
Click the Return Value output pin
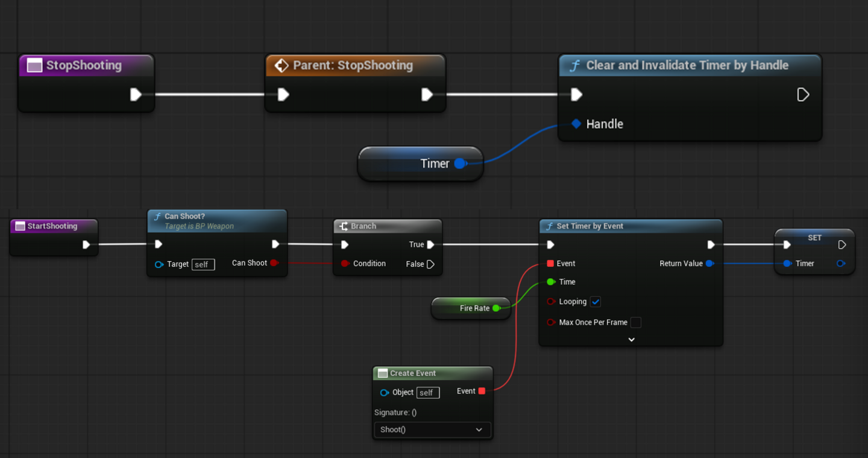coord(710,264)
